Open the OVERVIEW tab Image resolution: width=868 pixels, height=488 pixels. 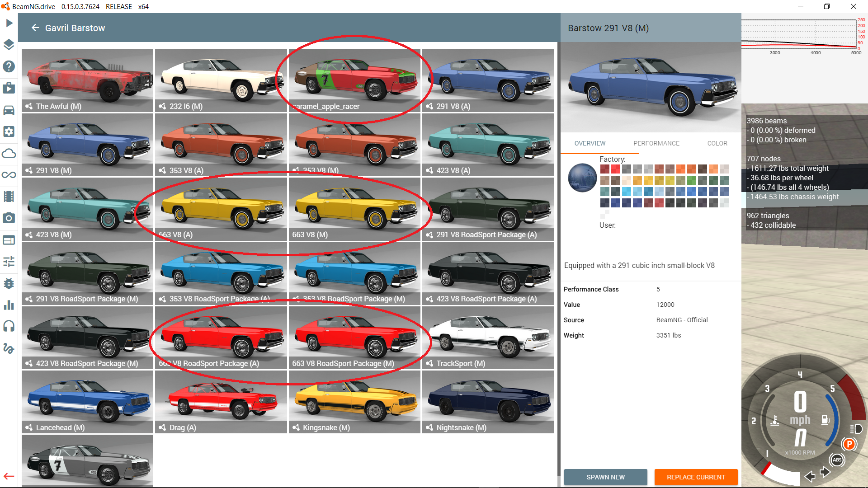(590, 143)
